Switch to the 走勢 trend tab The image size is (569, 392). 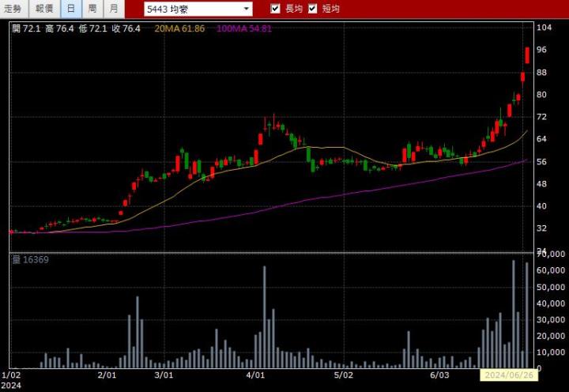click(14, 9)
